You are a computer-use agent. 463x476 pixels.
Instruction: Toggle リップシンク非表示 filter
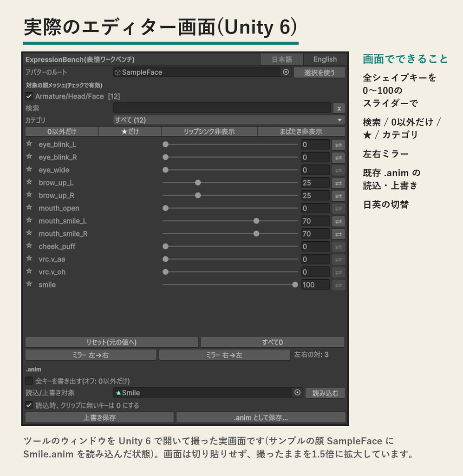(x=209, y=132)
